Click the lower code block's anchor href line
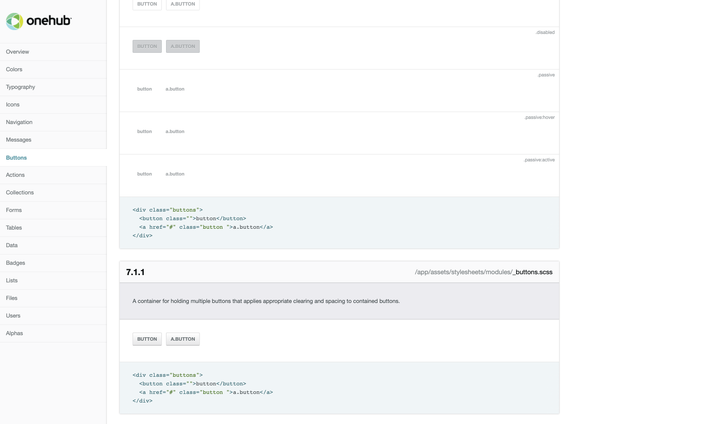Screen dimensions: 720x424 pos(206,392)
